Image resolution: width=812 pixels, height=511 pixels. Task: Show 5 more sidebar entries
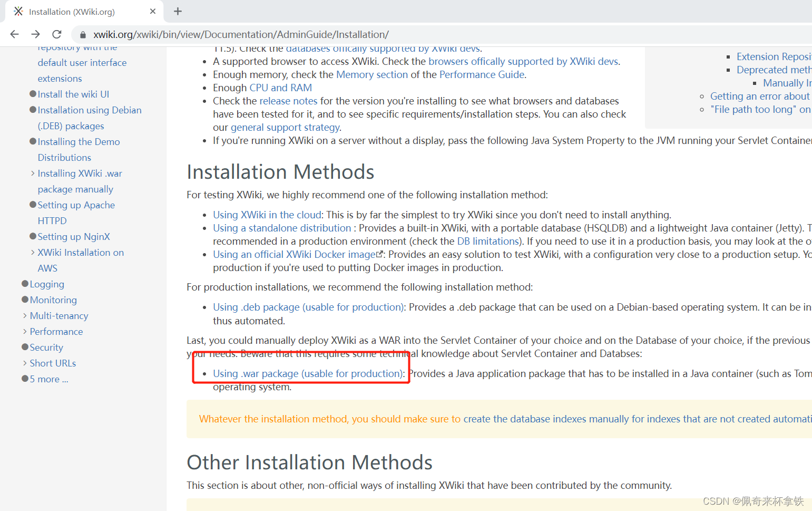(49, 379)
